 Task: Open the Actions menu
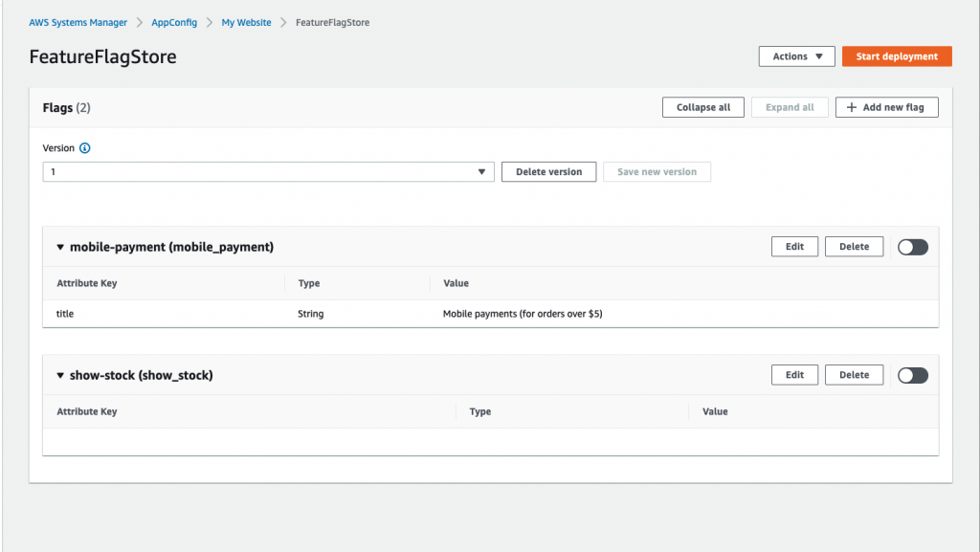(797, 56)
